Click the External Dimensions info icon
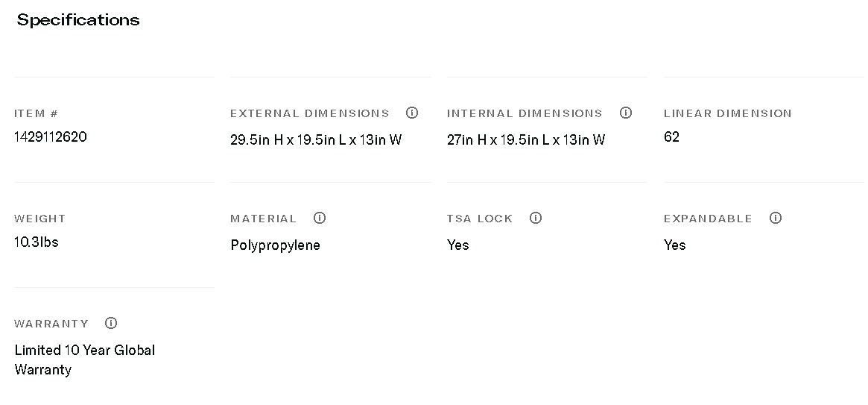Screen dimensions: 868x405 click(x=412, y=113)
